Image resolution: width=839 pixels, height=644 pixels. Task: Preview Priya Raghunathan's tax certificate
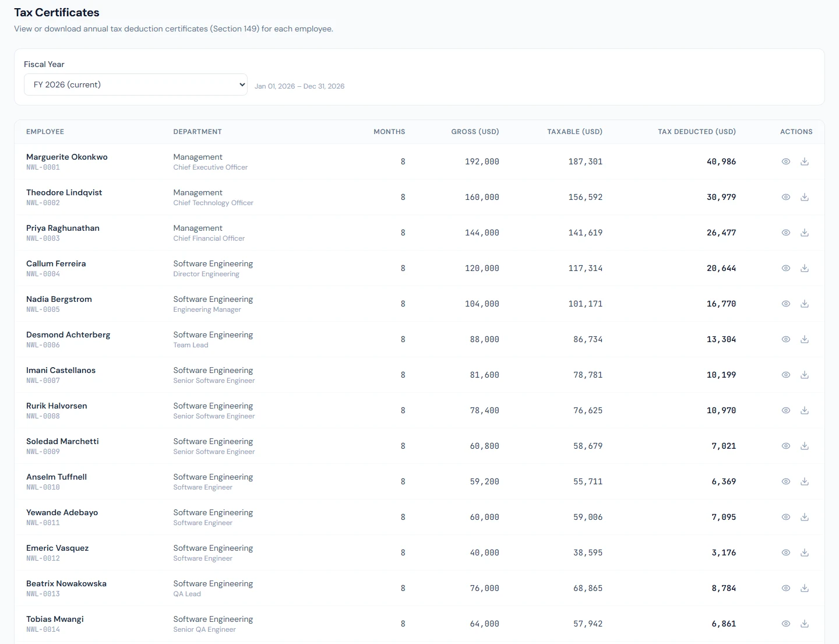[786, 233]
